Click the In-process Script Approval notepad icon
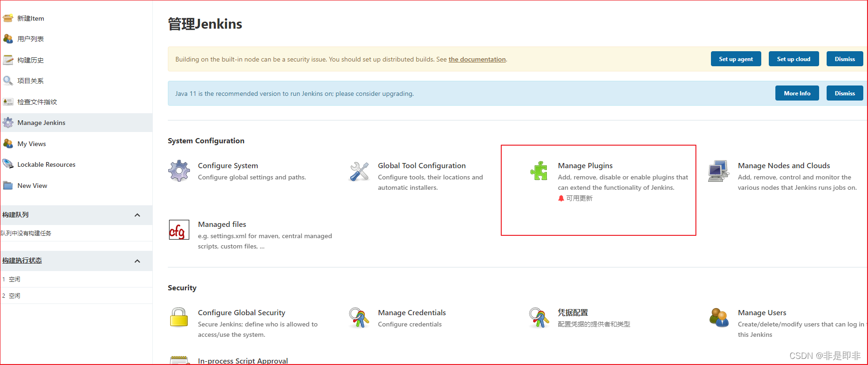This screenshot has height=365, width=868. coord(179,360)
